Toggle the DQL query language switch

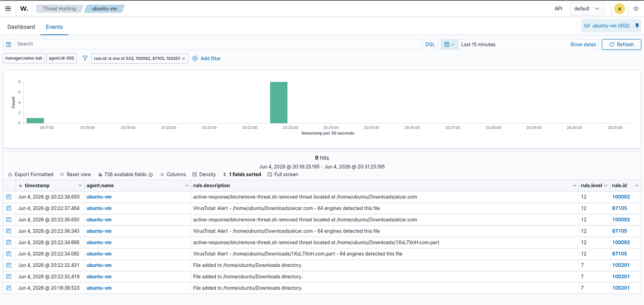click(430, 45)
